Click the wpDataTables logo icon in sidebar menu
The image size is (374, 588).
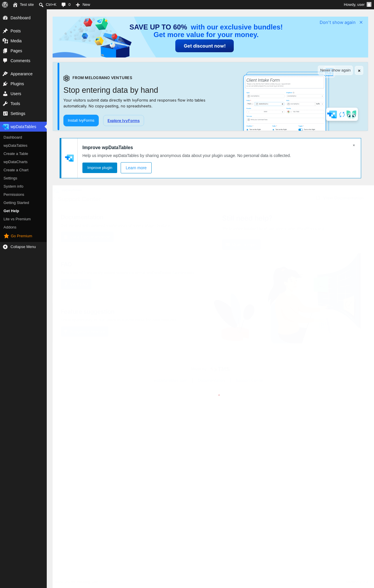(x=5, y=127)
